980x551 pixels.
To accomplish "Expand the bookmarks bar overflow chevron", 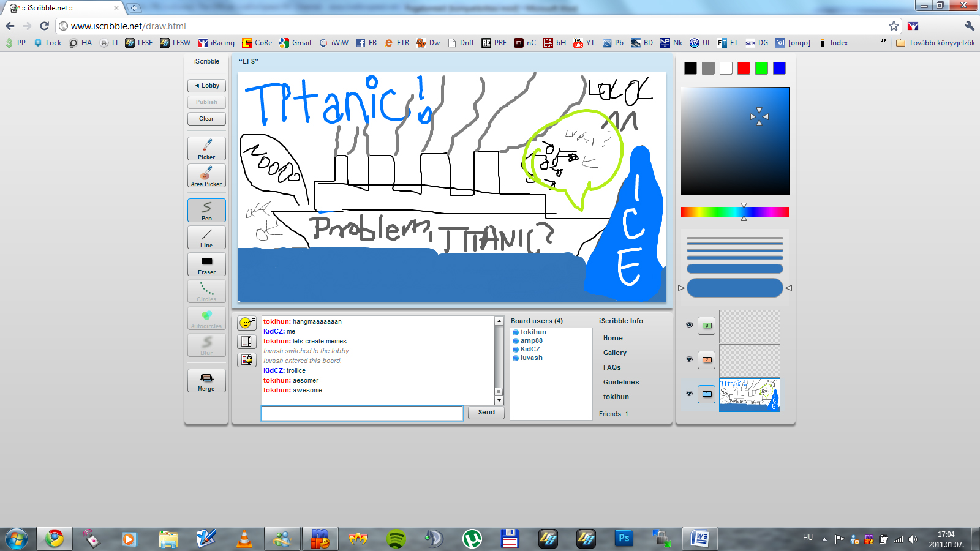I will [883, 41].
